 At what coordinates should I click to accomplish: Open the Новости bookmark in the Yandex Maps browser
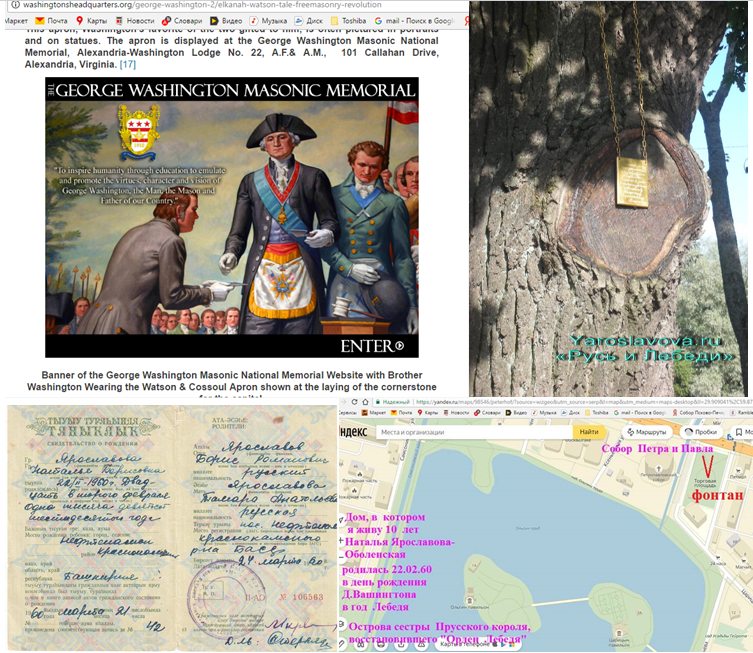coord(456,412)
